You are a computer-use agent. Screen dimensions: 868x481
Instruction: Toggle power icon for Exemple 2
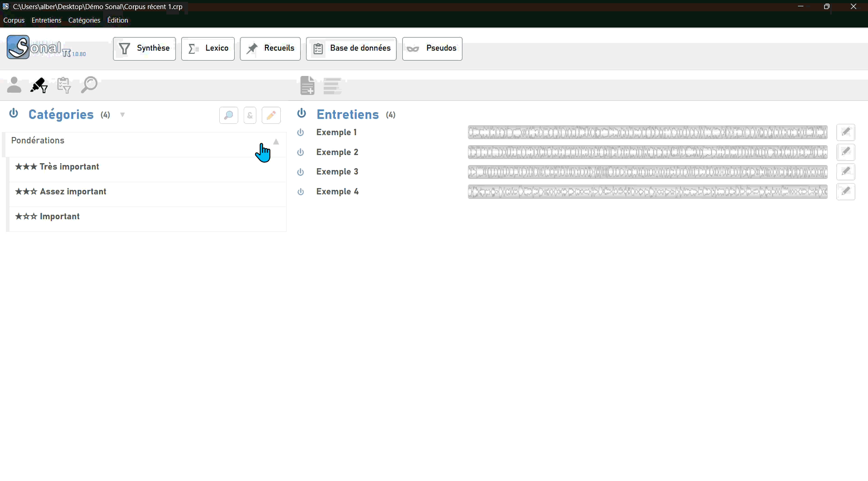click(x=301, y=152)
